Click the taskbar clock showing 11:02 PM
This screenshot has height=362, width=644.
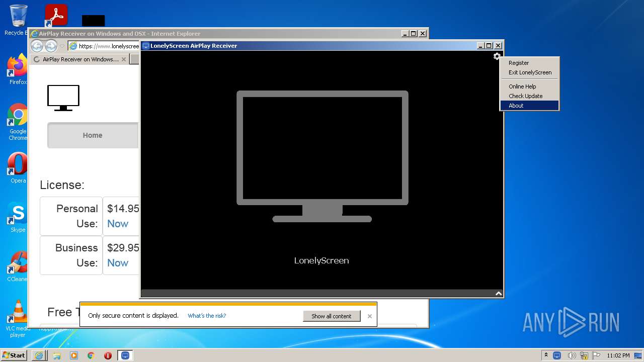(618, 355)
